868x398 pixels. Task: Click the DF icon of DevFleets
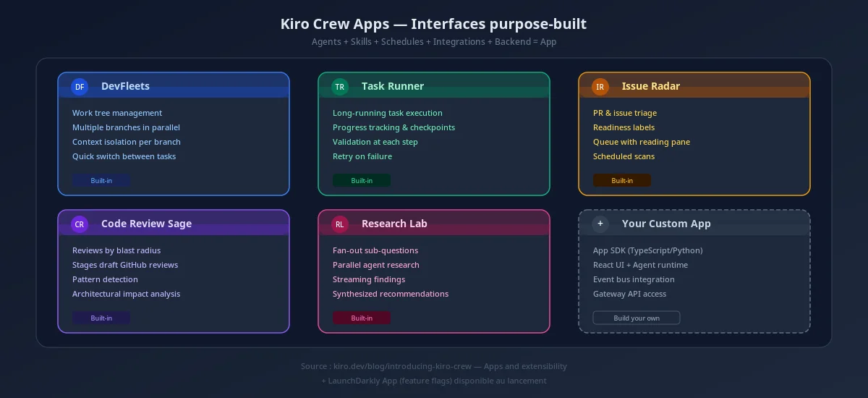click(x=80, y=87)
